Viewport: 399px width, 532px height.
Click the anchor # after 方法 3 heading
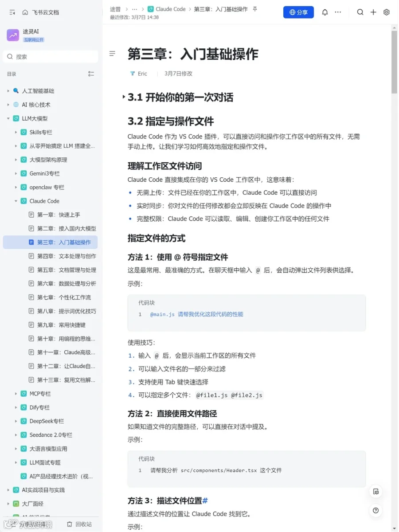pyautogui.click(x=205, y=501)
